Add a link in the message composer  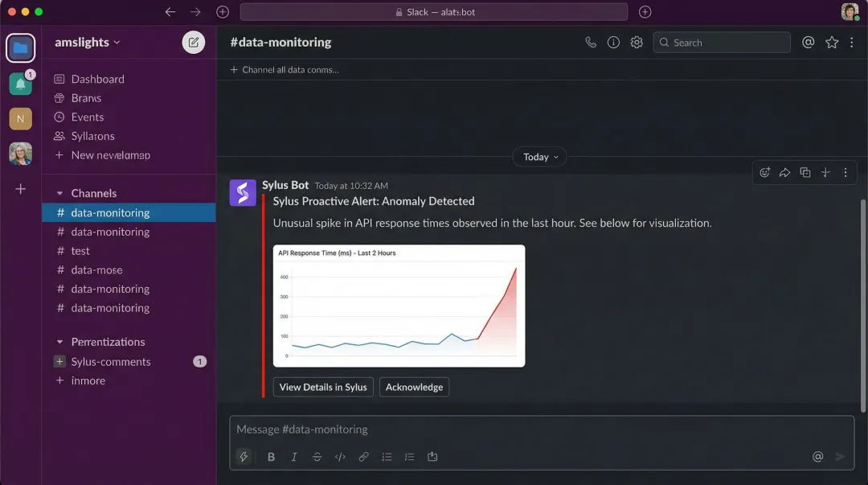(x=363, y=456)
